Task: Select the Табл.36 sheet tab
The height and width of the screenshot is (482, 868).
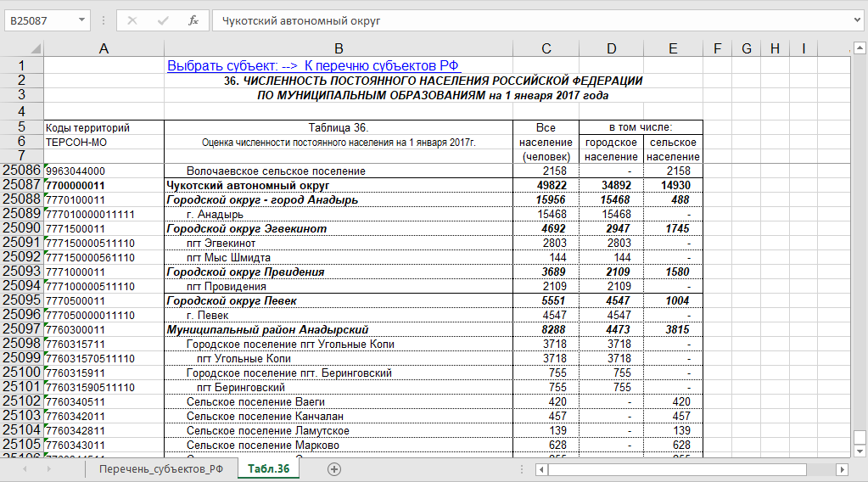Action: [x=269, y=469]
